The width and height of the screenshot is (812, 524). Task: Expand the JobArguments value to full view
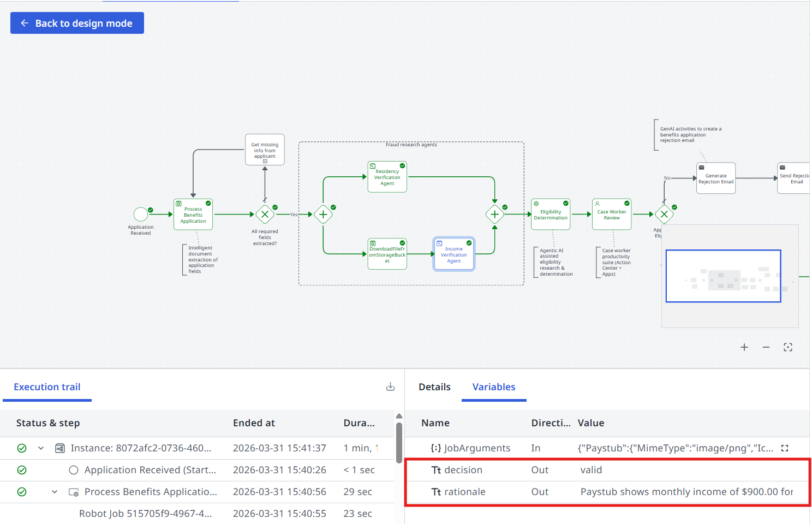(x=785, y=448)
